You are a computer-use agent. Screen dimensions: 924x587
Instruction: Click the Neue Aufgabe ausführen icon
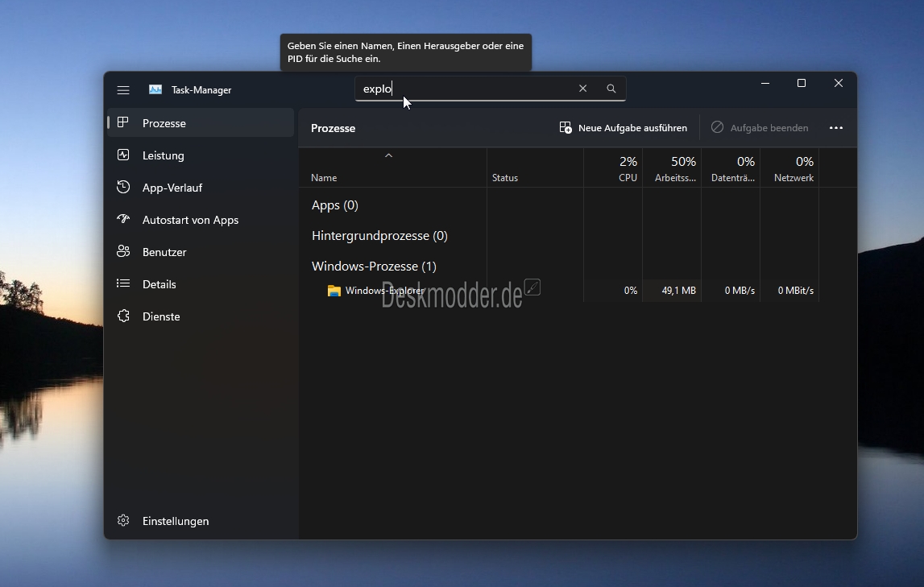(x=566, y=128)
